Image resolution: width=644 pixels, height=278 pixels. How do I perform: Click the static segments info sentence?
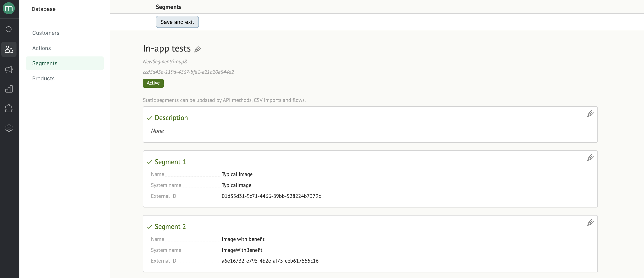coord(224,100)
